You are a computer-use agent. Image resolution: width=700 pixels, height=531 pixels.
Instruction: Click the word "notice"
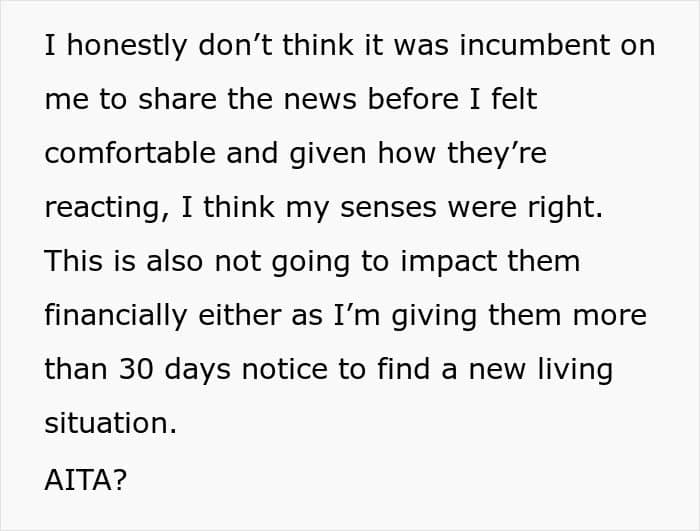284,369
